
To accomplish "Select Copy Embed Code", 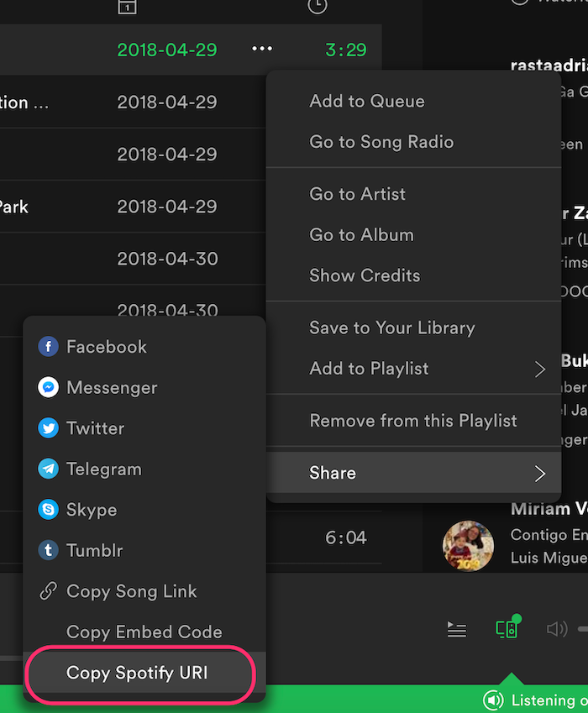I will (144, 632).
